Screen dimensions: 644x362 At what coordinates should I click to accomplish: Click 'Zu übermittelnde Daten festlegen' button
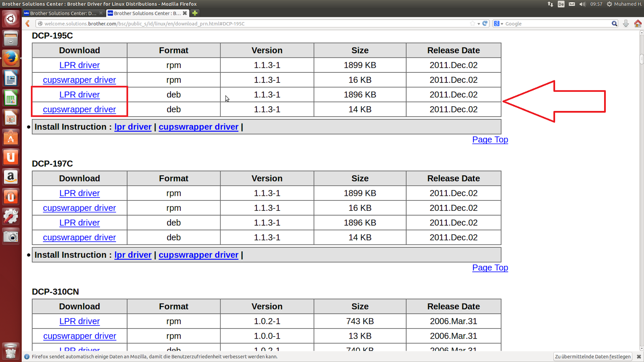pos(593,357)
